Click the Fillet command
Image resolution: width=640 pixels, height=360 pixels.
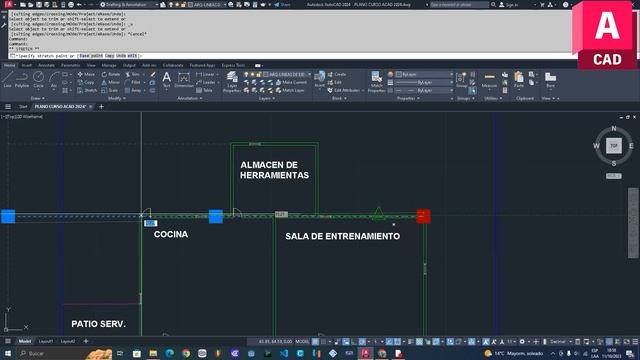133,82
